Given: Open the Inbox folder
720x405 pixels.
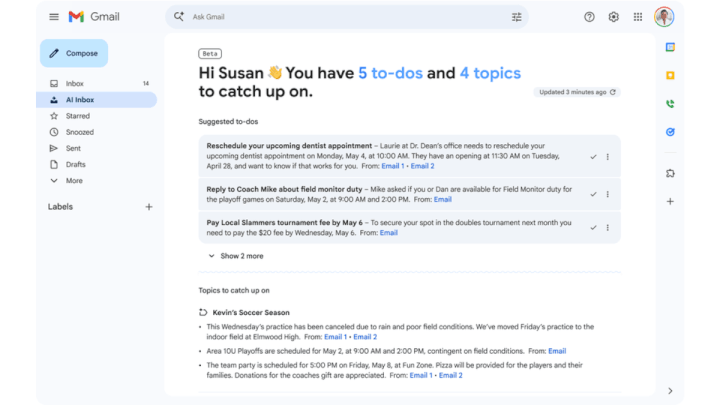Looking at the screenshot, I should pos(96,84).
